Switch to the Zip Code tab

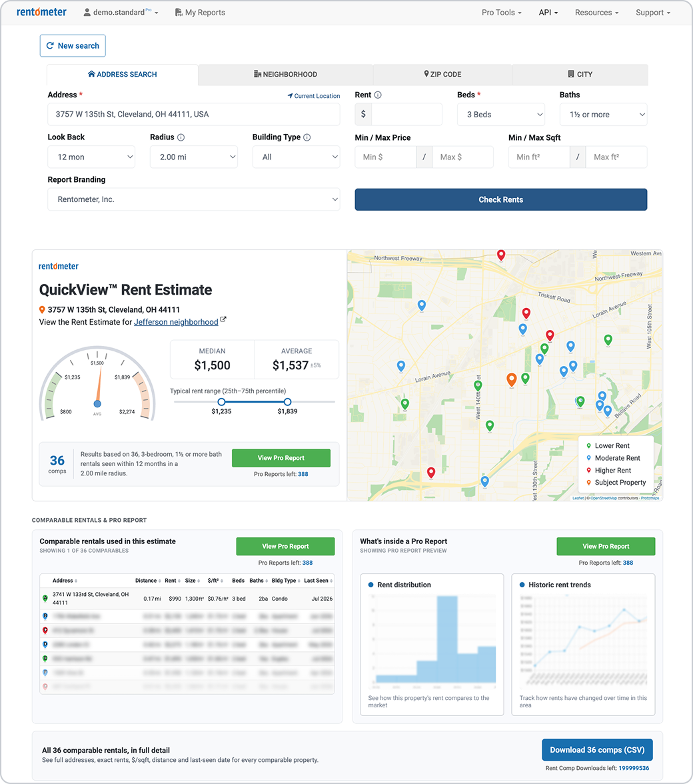coord(442,75)
